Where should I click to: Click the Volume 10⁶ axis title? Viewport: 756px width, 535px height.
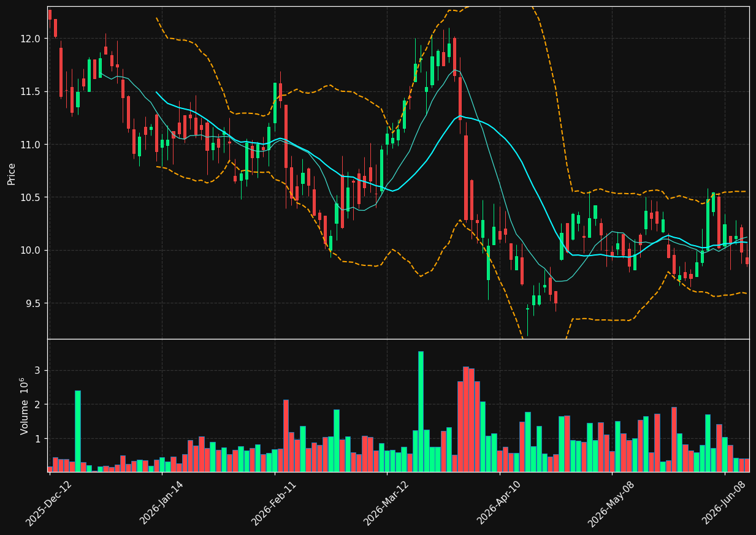[x=25, y=406]
